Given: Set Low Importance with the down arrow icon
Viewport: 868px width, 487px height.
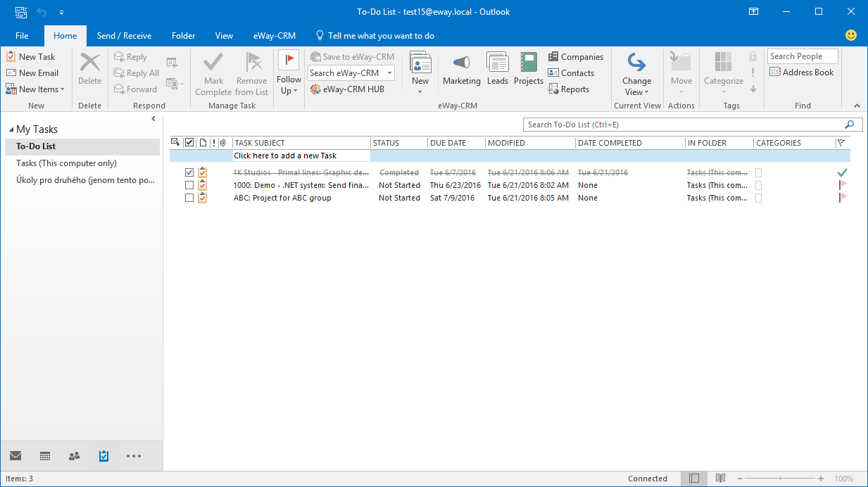Looking at the screenshot, I should pos(753,89).
